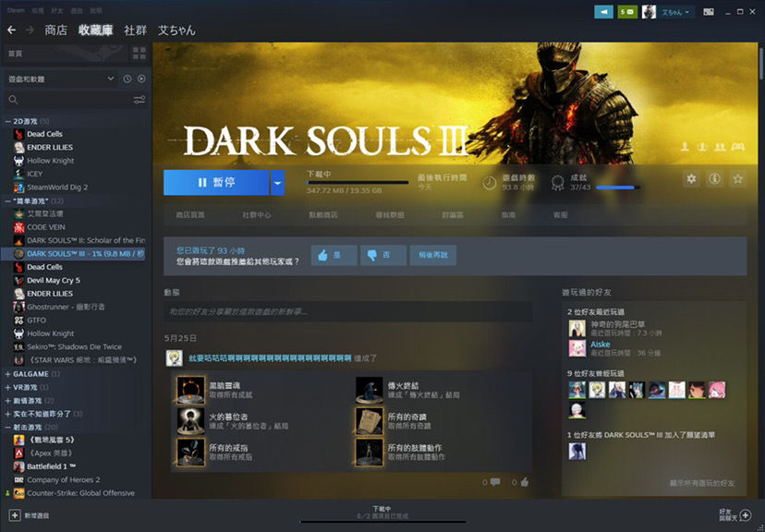The image size is (765, 532).
Task: Click the wishlist friend's avatar
Action: pos(577,451)
